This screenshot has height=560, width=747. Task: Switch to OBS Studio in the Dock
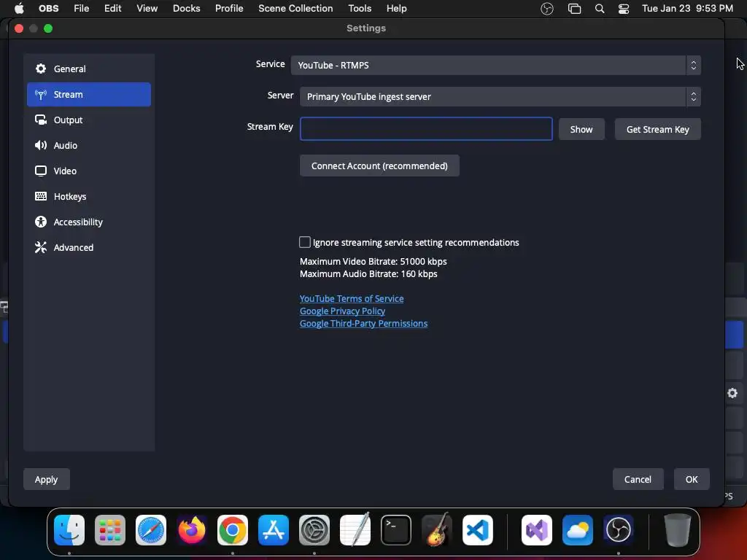pyautogui.click(x=619, y=530)
